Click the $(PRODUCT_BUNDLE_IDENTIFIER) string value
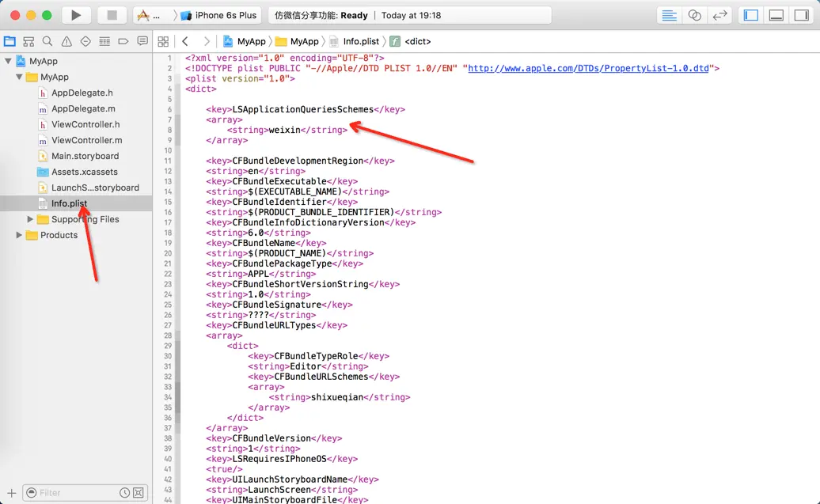 [x=321, y=212]
